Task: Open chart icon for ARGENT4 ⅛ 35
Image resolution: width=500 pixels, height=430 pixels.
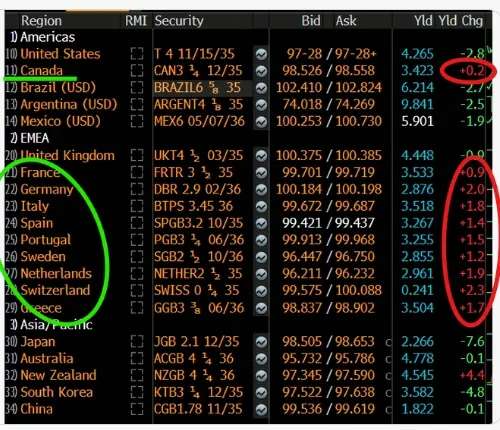Action: pos(261,105)
